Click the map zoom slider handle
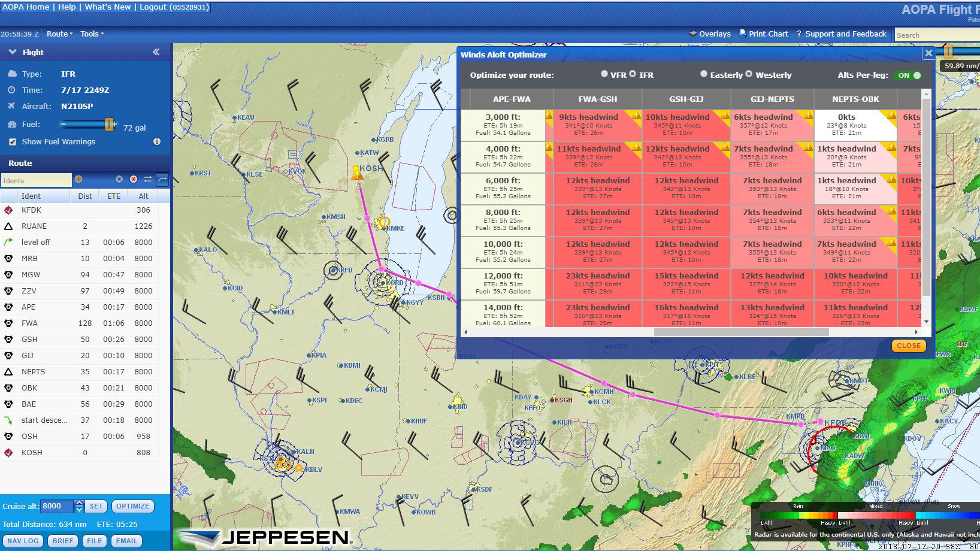Viewport: 980px width, 551px height. 948,52
